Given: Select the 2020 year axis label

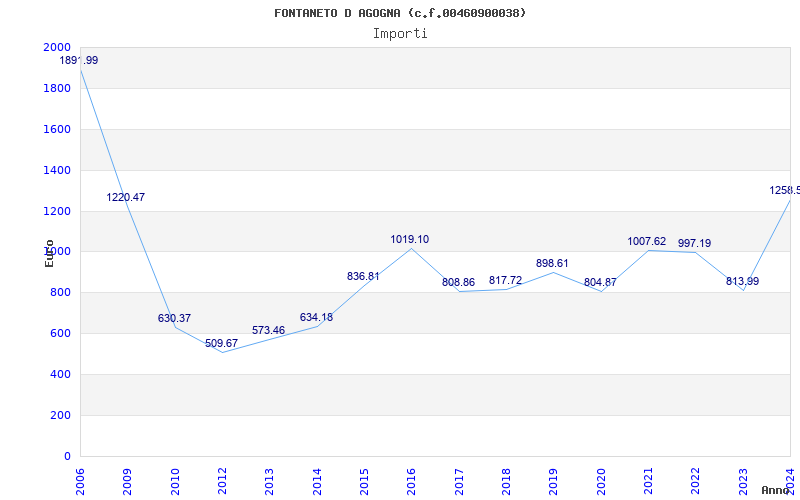Looking at the screenshot, I should 601,482.
